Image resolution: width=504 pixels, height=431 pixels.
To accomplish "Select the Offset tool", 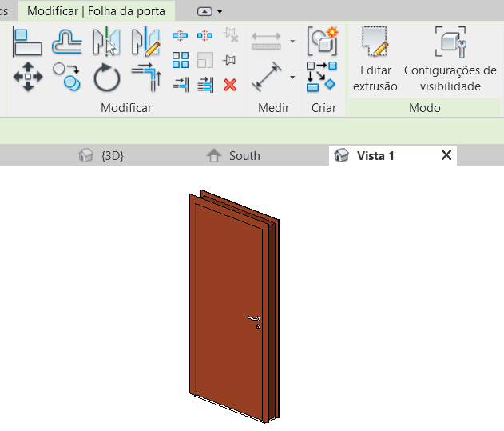I will (x=67, y=42).
